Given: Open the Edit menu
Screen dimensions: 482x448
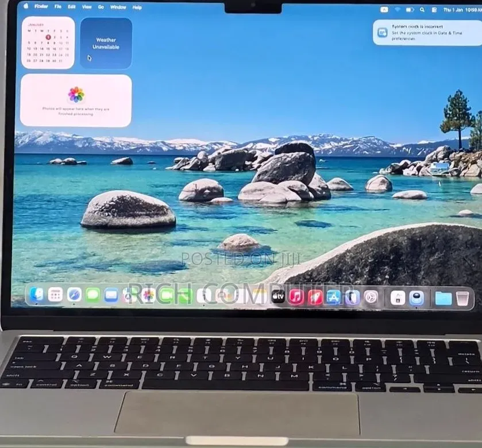Looking at the screenshot, I should tap(72, 7).
